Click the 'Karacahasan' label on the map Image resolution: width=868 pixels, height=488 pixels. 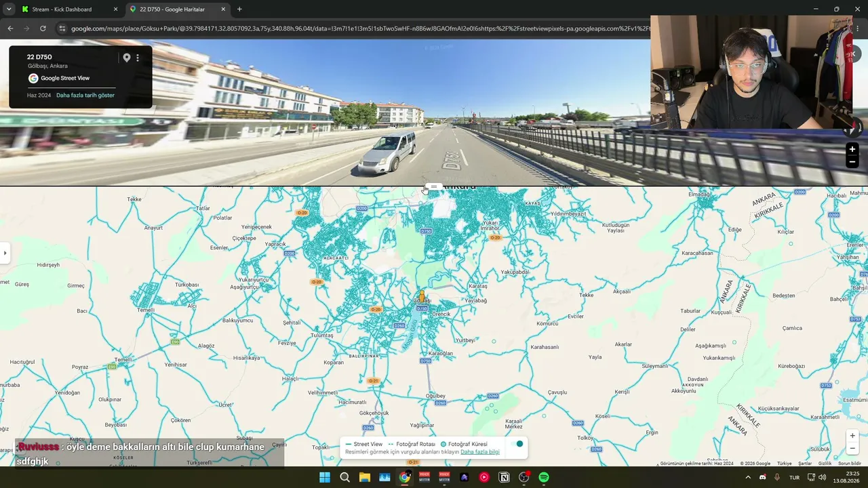coord(697,253)
